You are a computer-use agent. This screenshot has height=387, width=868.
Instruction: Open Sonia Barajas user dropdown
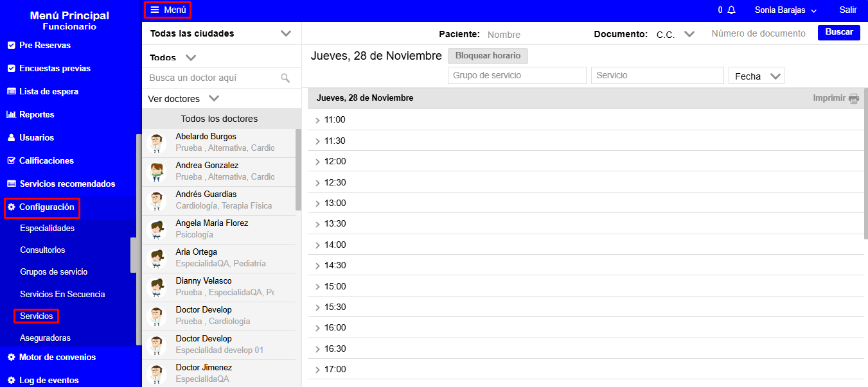click(786, 10)
